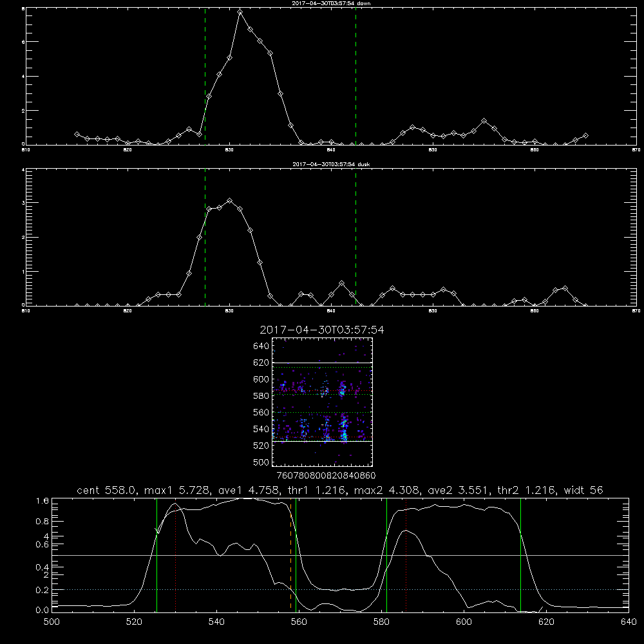Click the '520' label on the detector image's y-axis
The image size is (644, 644).
[x=261, y=446]
